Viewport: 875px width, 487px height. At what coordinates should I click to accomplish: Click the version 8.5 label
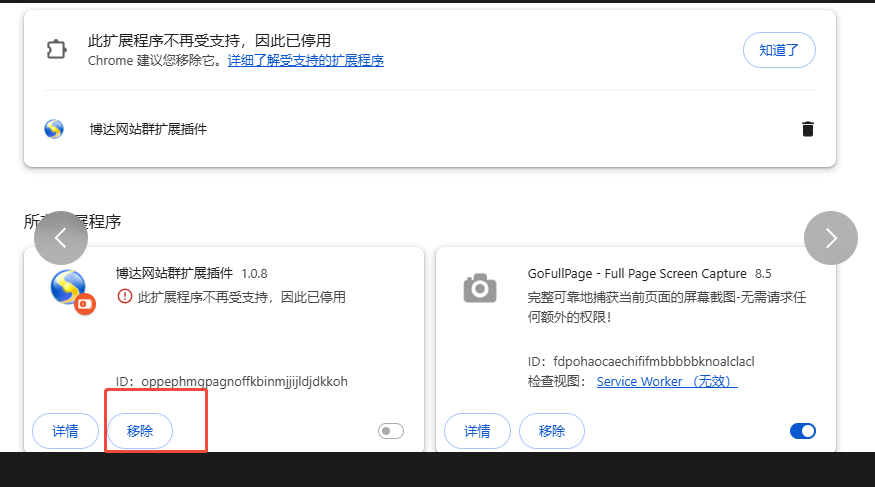(x=763, y=274)
